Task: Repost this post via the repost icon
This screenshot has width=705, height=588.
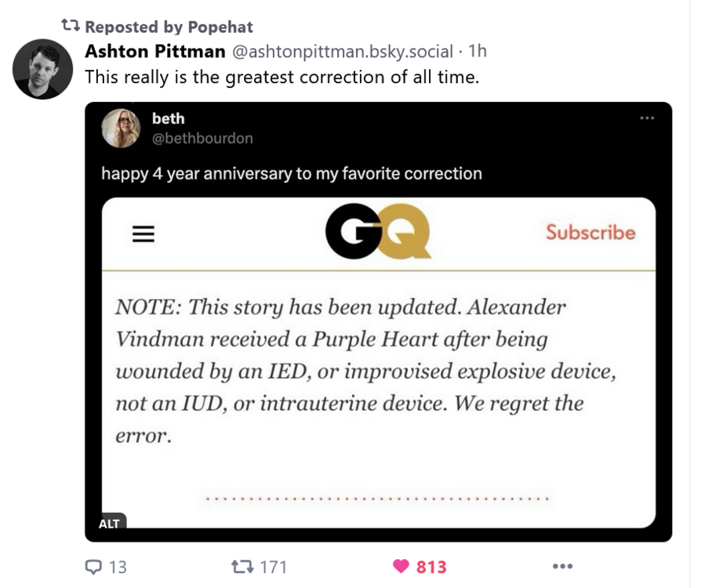Action: (242, 567)
